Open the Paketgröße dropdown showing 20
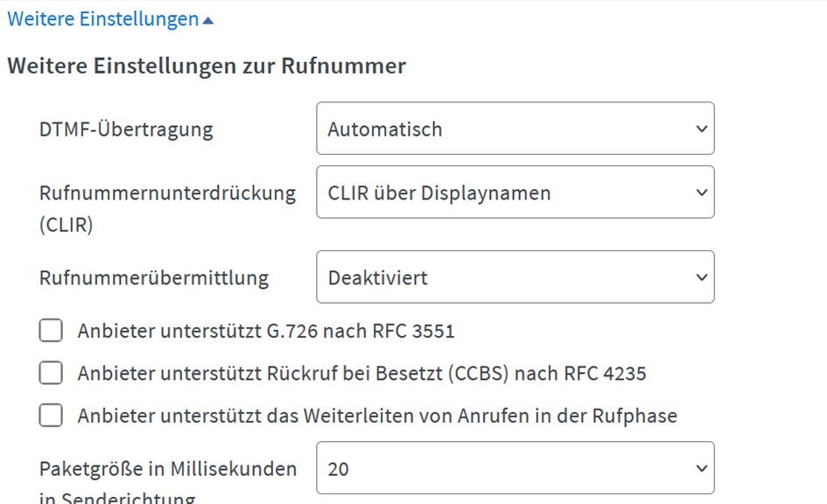The height and width of the screenshot is (504, 827). pyautogui.click(x=515, y=468)
